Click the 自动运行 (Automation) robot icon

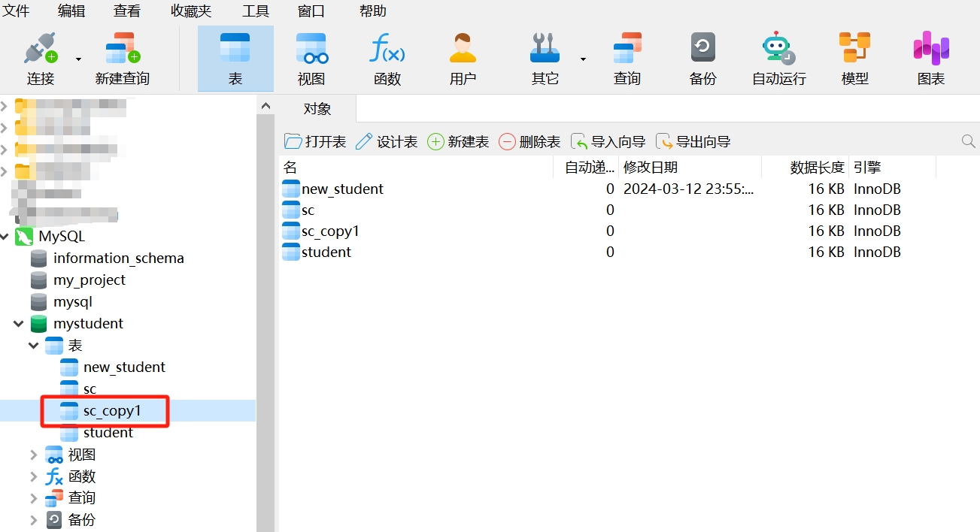click(x=778, y=50)
